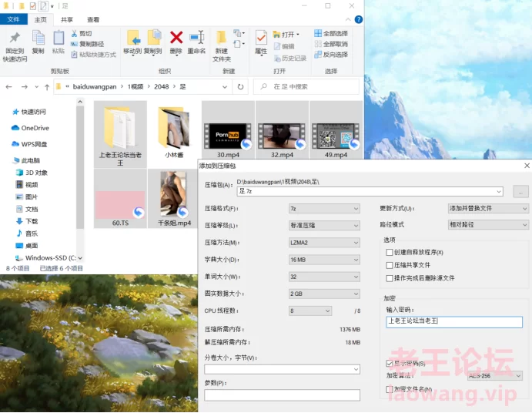532x413 pixels.
Task: Click the Explorer Help question mark icon
Action: 358,19
